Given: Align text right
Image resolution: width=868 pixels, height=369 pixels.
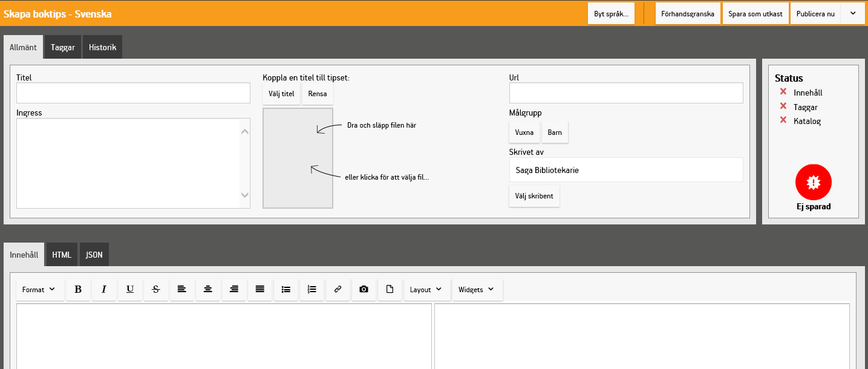Looking at the screenshot, I should pos(234,290).
